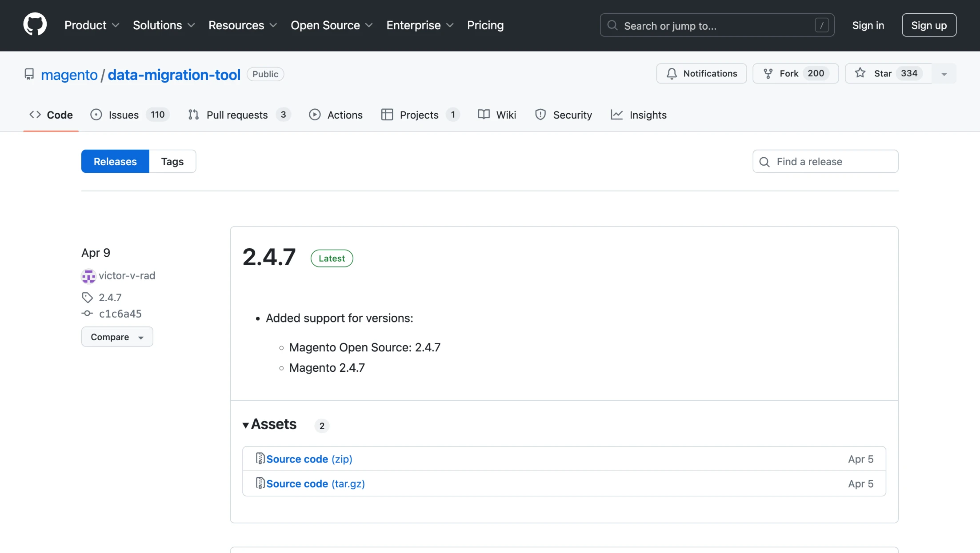Click victor-v-rad avatar image
This screenshot has height=553, width=980.
(x=88, y=276)
